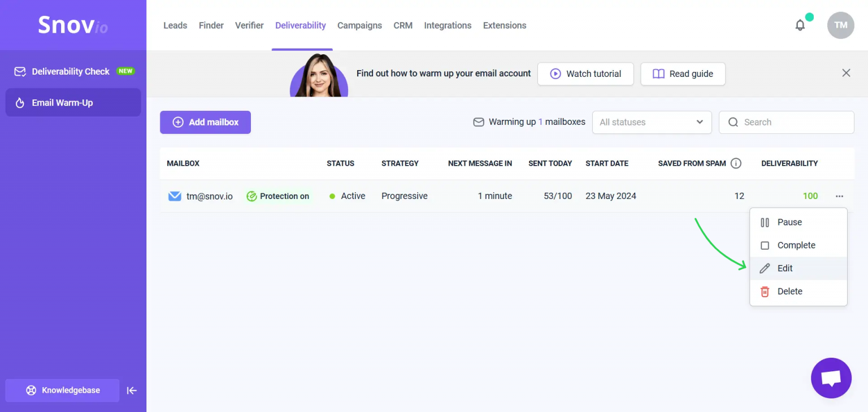Switch to the Campaigns tab
Screen dimensions: 868x412
(359, 25)
